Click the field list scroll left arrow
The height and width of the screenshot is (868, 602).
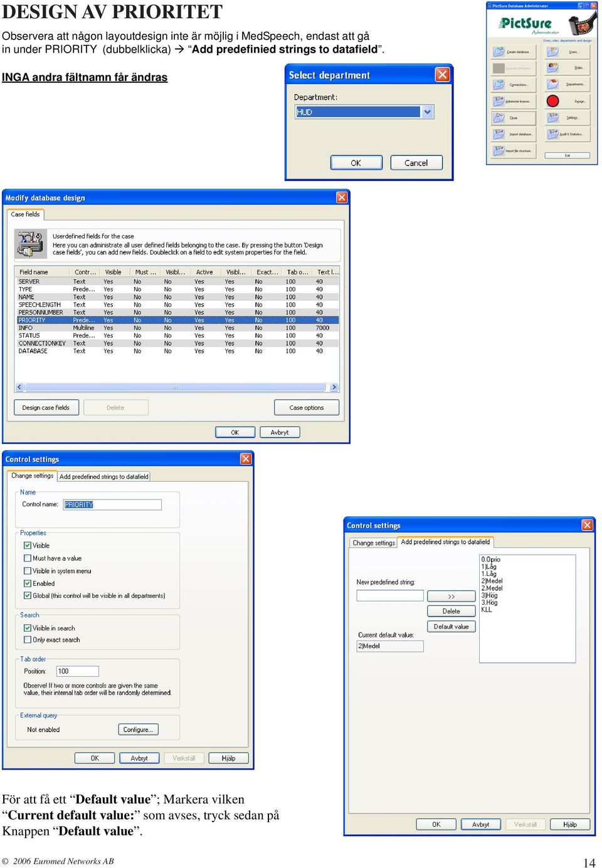pos(19,387)
